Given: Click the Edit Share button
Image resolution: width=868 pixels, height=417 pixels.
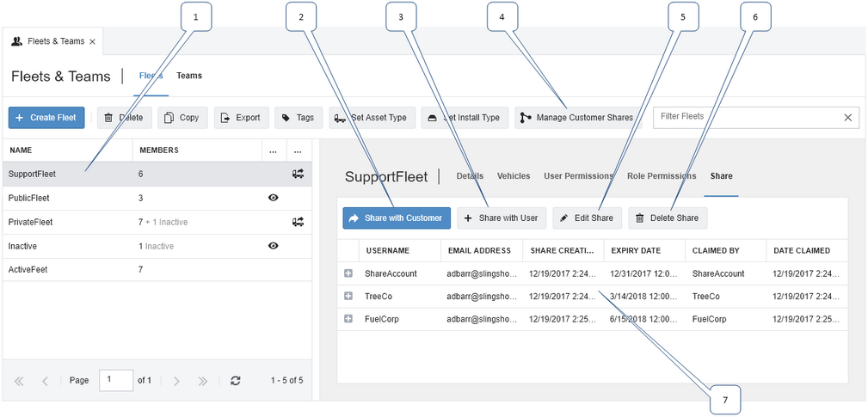Looking at the screenshot, I should (588, 218).
